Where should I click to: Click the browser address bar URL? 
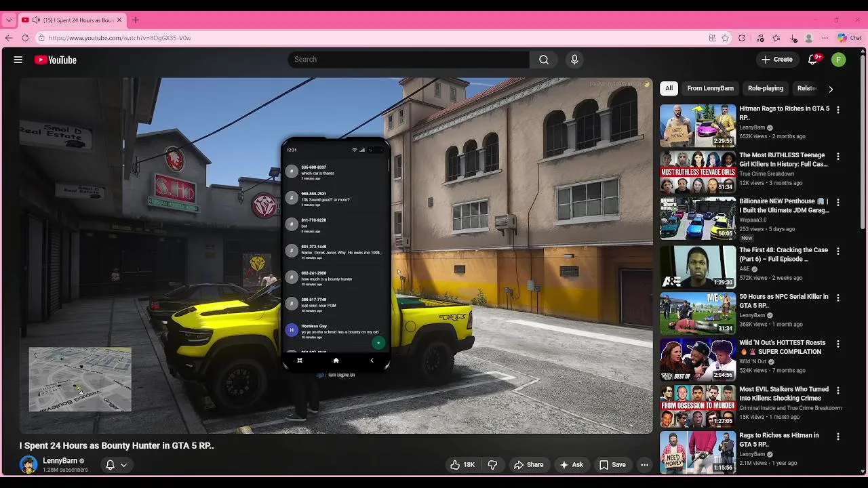click(x=120, y=38)
